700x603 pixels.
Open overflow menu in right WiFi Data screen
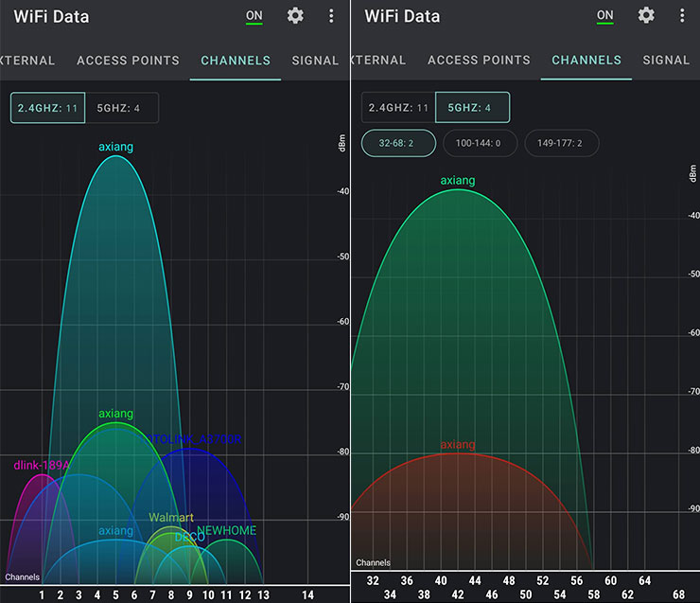coord(682,16)
